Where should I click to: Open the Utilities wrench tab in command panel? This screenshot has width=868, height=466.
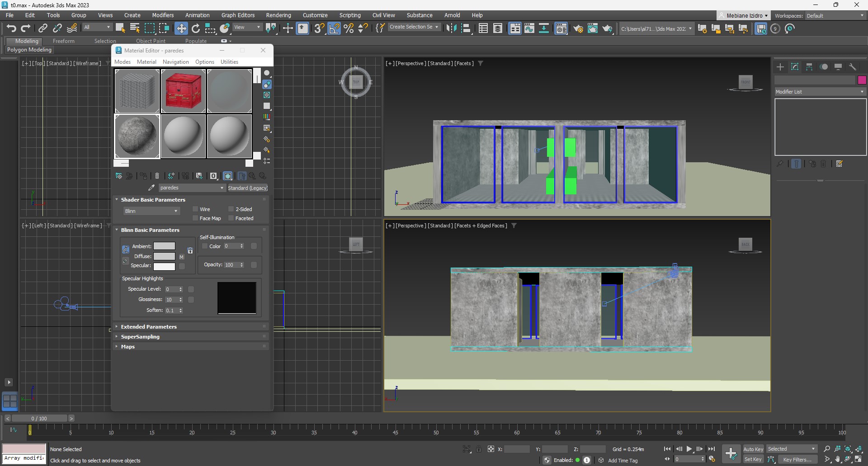[853, 67]
